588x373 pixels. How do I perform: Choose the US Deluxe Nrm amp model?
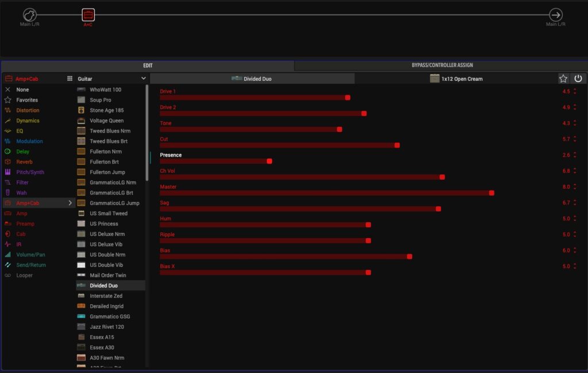click(x=107, y=234)
